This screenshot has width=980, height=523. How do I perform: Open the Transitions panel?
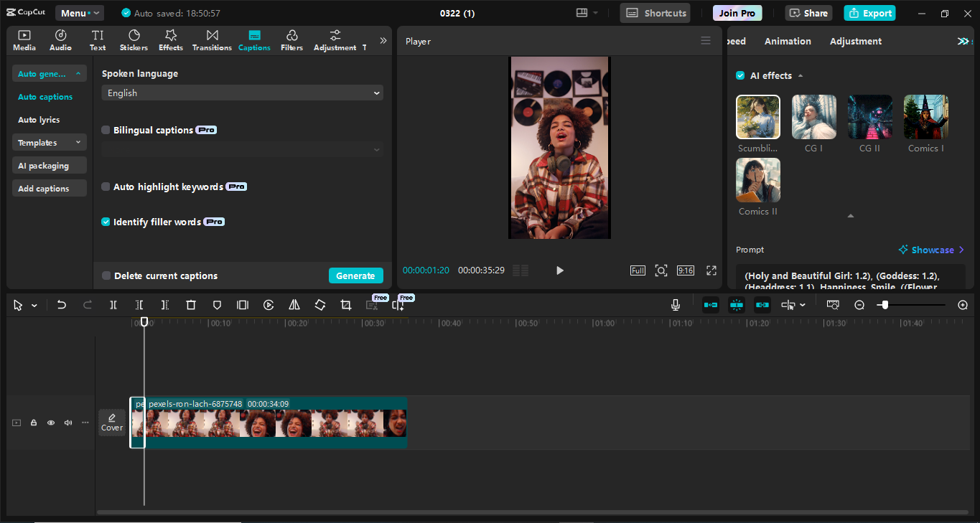point(212,39)
